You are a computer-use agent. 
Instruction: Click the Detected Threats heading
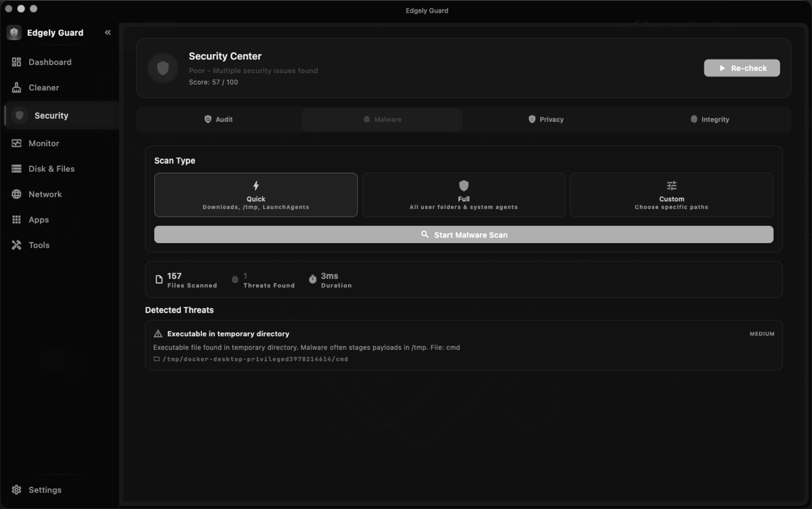(179, 310)
